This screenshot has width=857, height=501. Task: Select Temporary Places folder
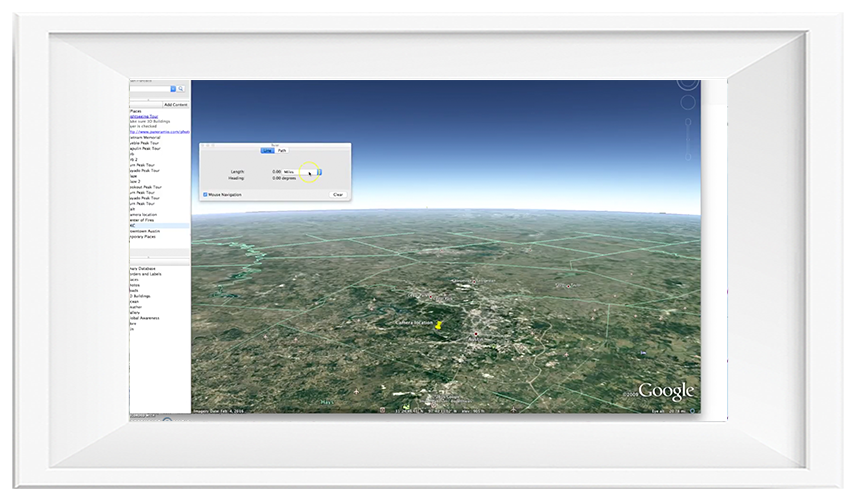coord(143,237)
